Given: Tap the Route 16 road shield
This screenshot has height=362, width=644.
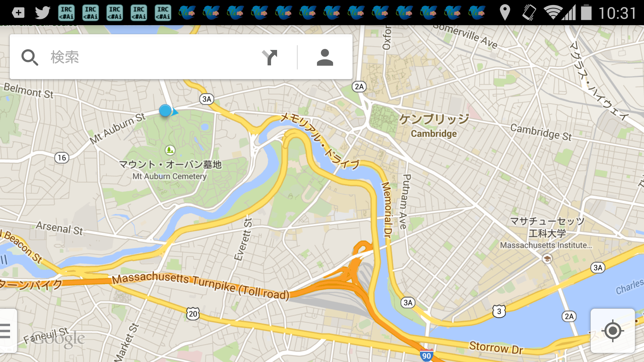Looking at the screenshot, I should click(62, 158).
